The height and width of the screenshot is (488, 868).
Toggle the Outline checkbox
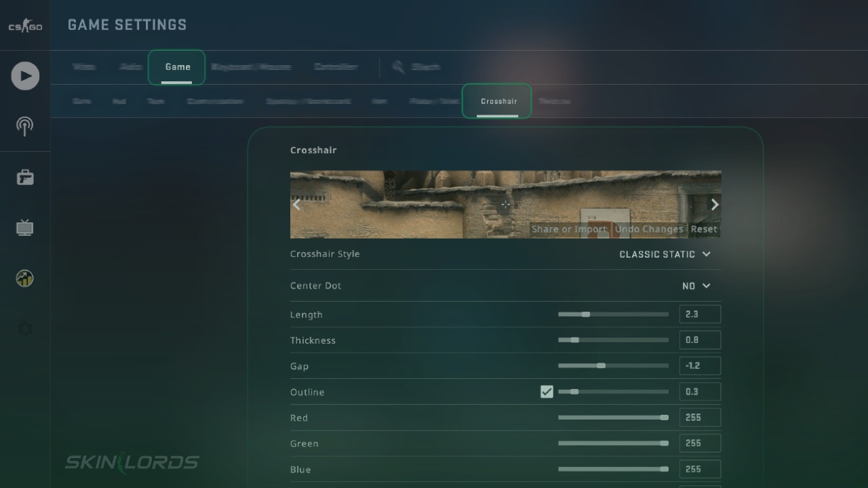tap(547, 392)
